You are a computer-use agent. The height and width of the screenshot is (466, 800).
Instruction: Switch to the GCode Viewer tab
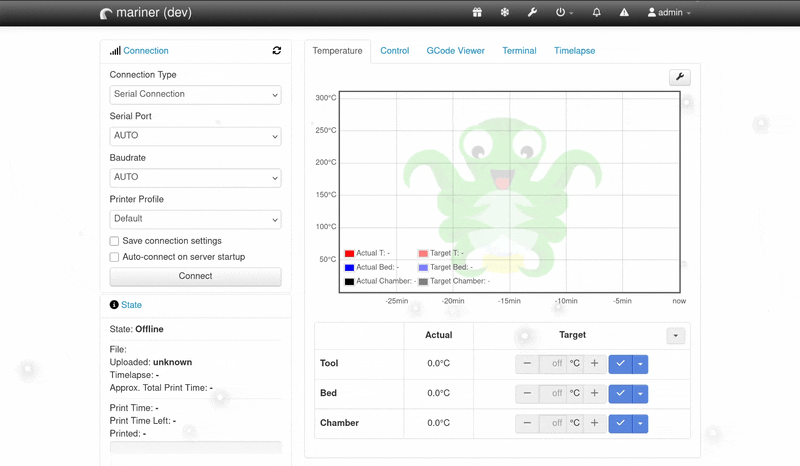pyautogui.click(x=455, y=51)
